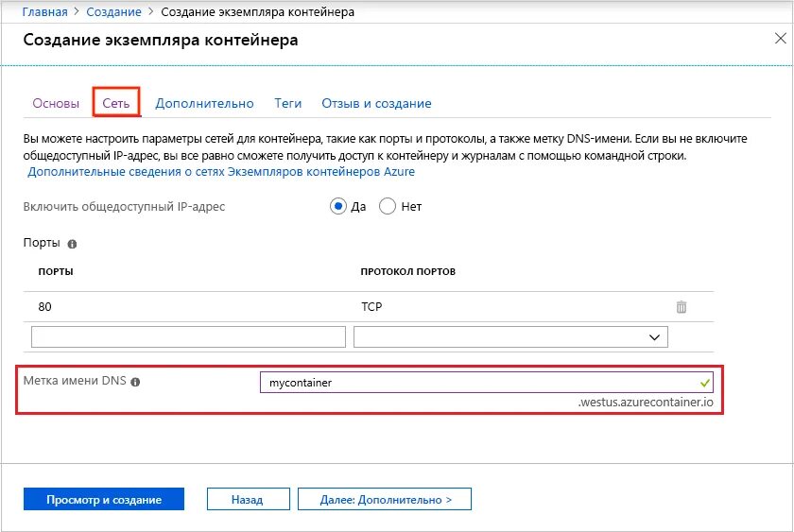Go to Главная in the breadcrumb
The width and height of the screenshot is (794, 532).
coord(44,12)
